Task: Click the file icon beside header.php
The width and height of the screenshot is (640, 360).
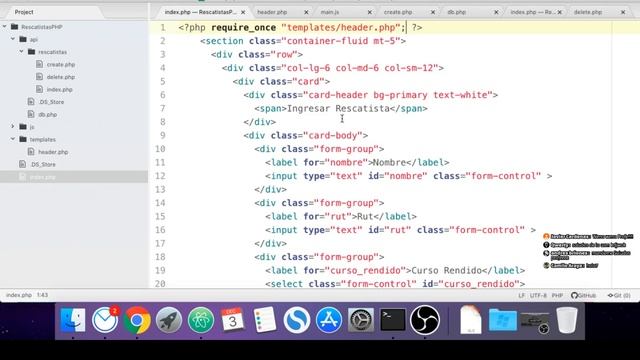Action: 31,152
